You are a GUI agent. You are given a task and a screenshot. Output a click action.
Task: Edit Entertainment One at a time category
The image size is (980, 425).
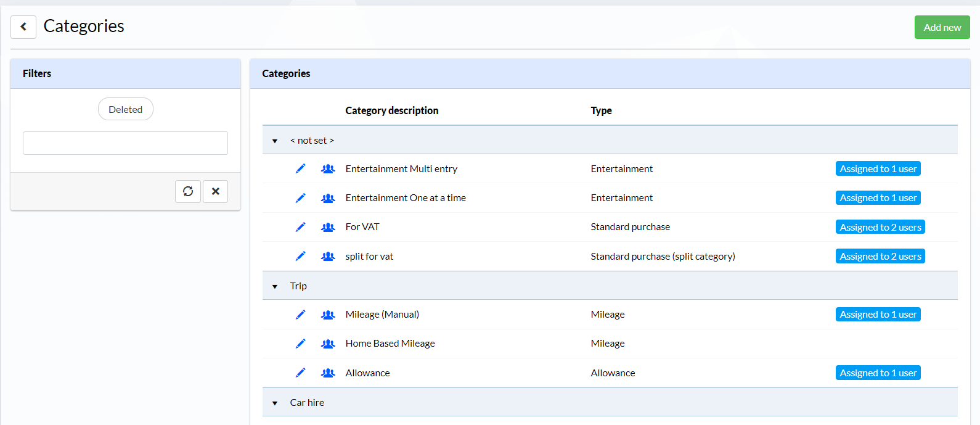pyautogui.click(x=300, y=198)
